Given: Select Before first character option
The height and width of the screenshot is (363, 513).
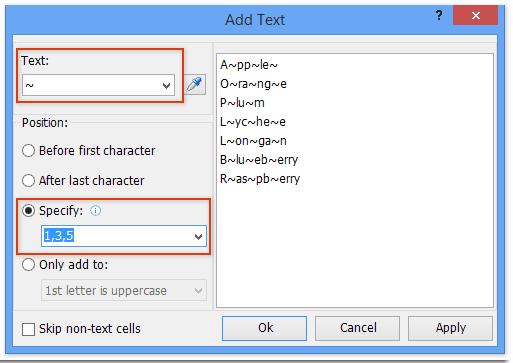Looking at the screenshot, I should [28, 151].
